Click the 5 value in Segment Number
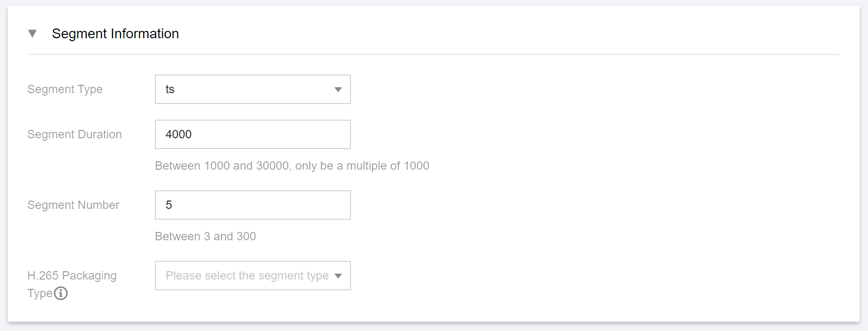This screenshot has width=868, height=331. point(169,205)
